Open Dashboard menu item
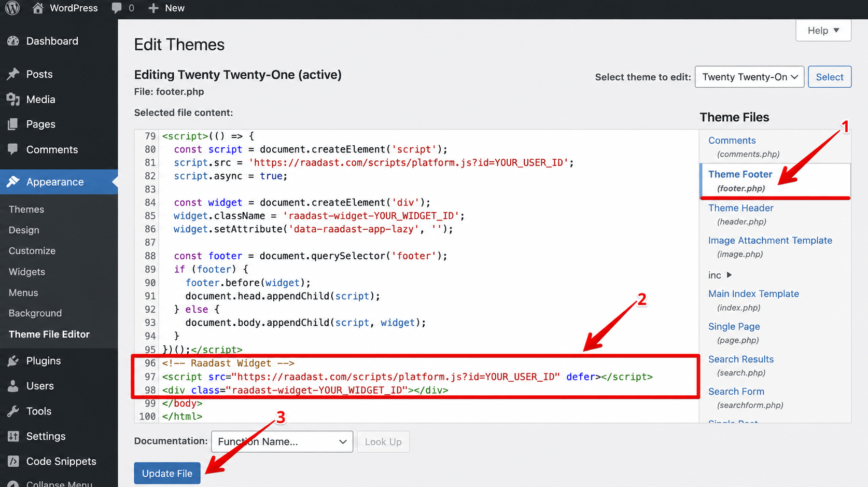868x487 pixels. [52, 41]
